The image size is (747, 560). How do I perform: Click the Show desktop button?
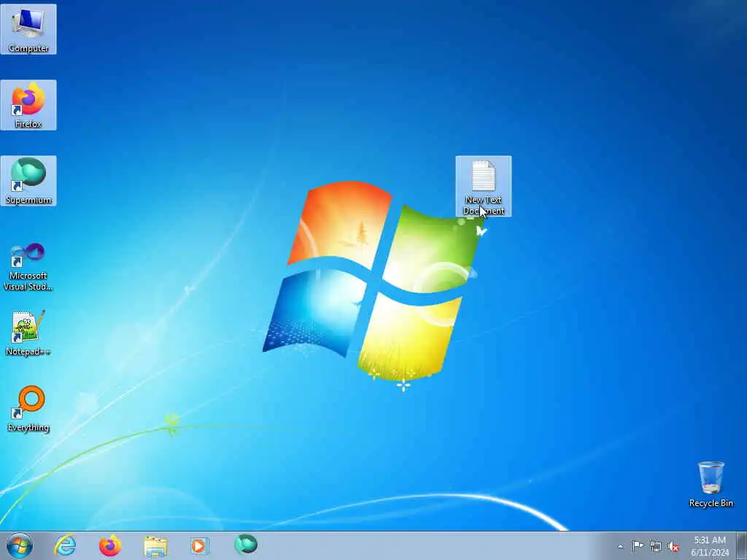click(x=742, y=545)
